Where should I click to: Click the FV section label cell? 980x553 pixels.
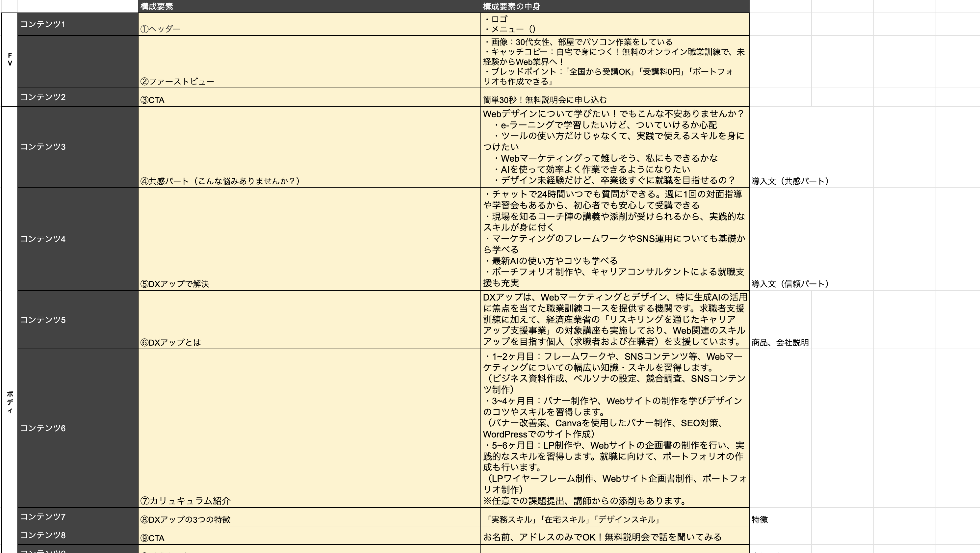point(9,59)
